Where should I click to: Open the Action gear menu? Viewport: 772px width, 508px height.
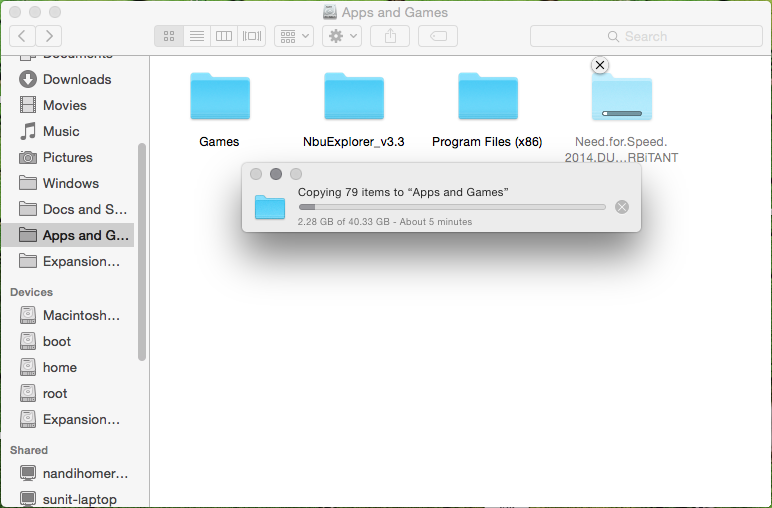341,36
